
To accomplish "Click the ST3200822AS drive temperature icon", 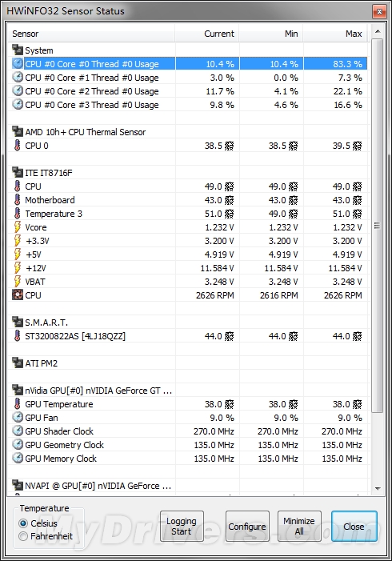I will click(x=17, y=335).
